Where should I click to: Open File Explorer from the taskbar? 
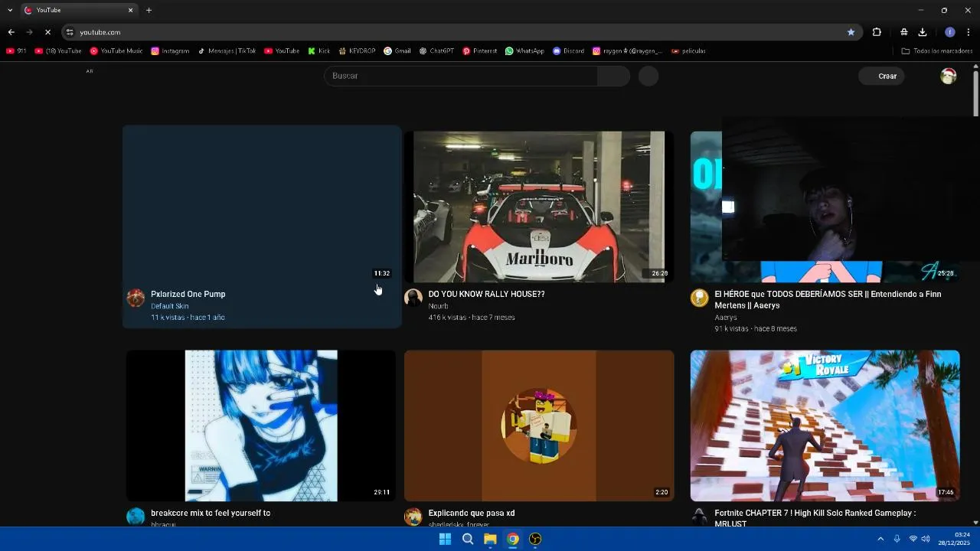click(x=490, y=539)
